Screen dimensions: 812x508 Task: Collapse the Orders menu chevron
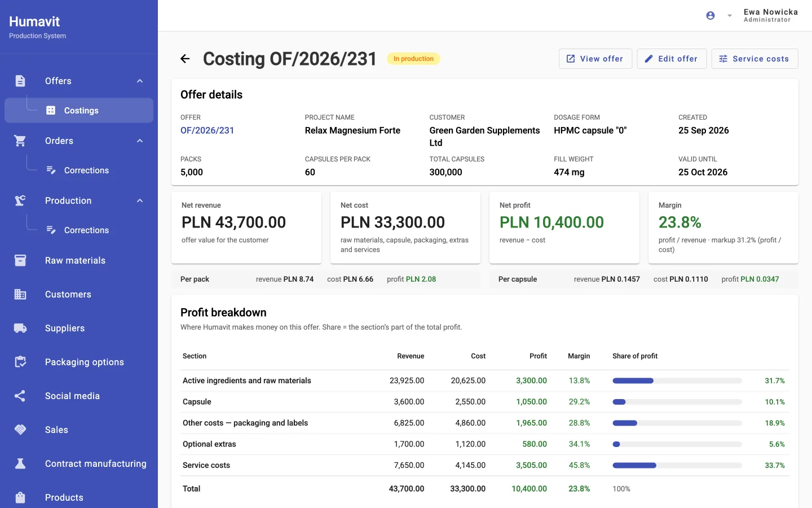[x=140, y=141]
